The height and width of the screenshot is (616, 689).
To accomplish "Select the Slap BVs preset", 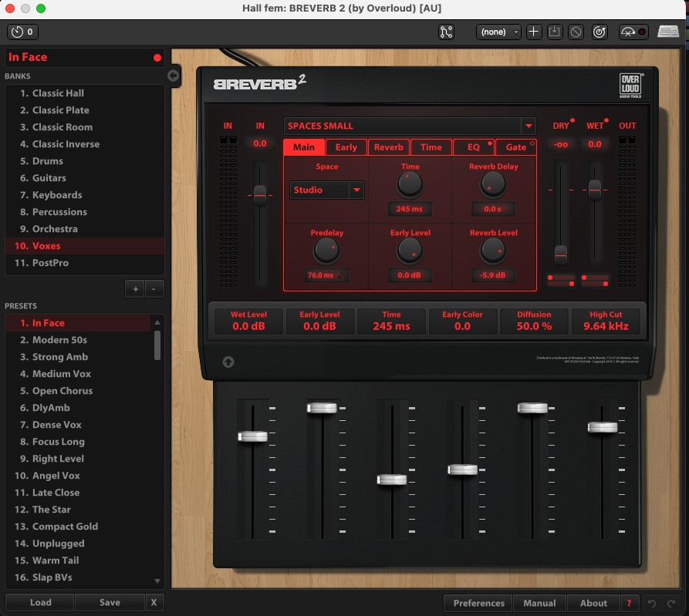I will tap(78, 577).
